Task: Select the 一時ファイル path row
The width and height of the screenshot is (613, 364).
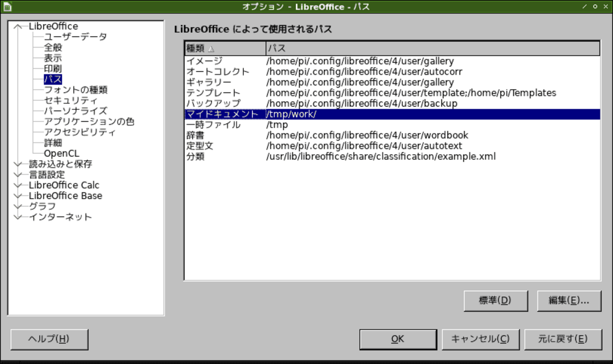Action: coord(392,125)
